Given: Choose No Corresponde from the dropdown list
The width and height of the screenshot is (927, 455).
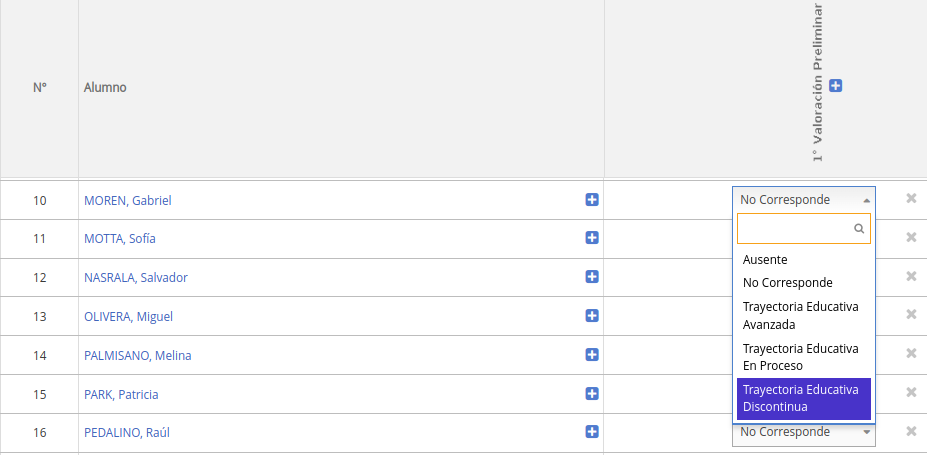Looking at the screenshot, I should tap(787, 283).
